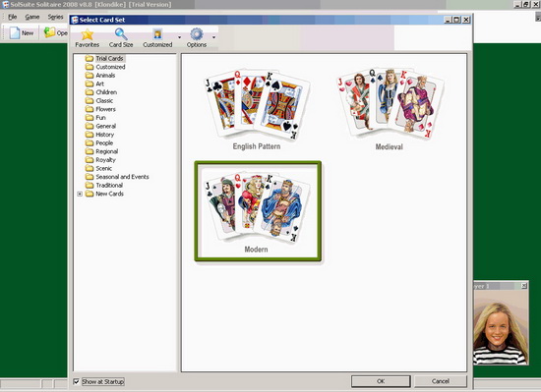Select the Animals folder icon
Image resolution: width=541 pixels, height=392 pixels.
point(90,75)
